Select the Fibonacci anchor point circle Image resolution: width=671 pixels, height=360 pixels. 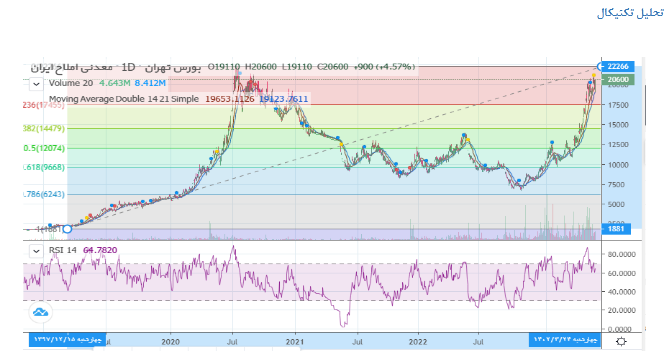pyautogui.click(x=67, y=229)
